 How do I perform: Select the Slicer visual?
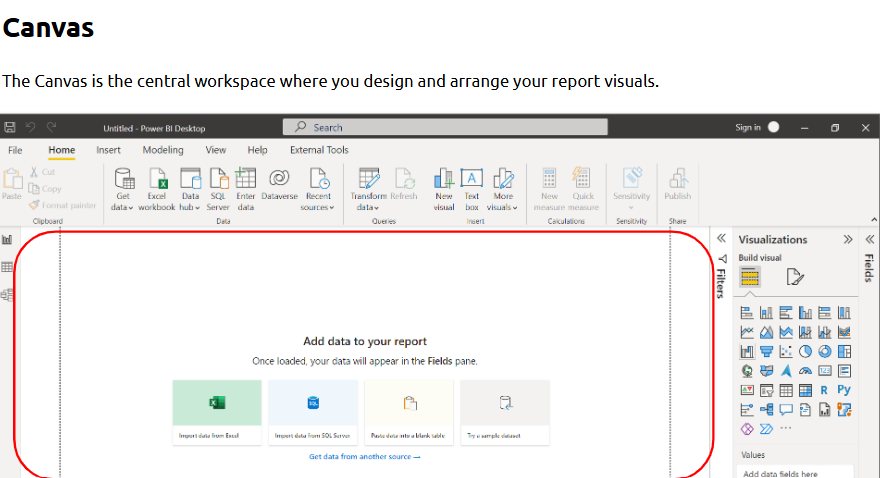tap(766, 390)
